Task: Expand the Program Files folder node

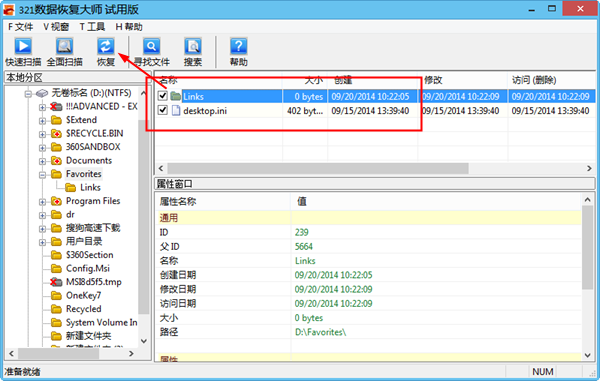Action: click(x=42, y=202)
